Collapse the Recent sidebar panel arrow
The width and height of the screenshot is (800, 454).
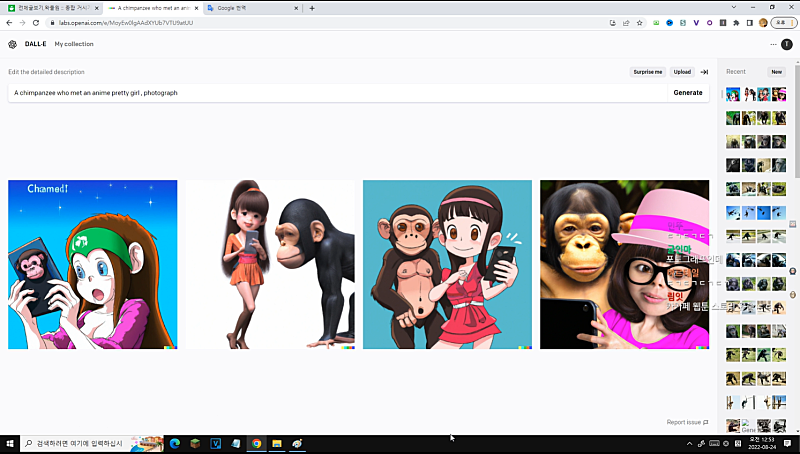[704, 72]
